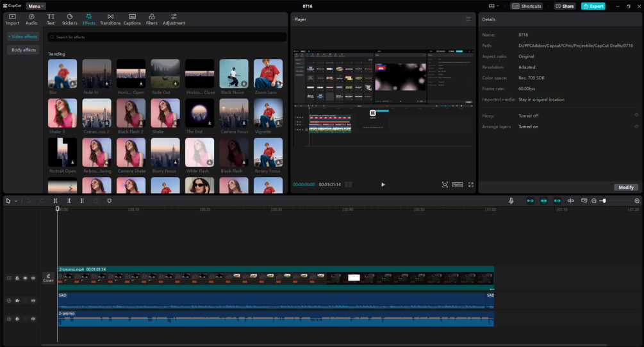Open the Player panel options menu
The height and width of the screenshot is (347, 644).
click(x=468, y=19)
